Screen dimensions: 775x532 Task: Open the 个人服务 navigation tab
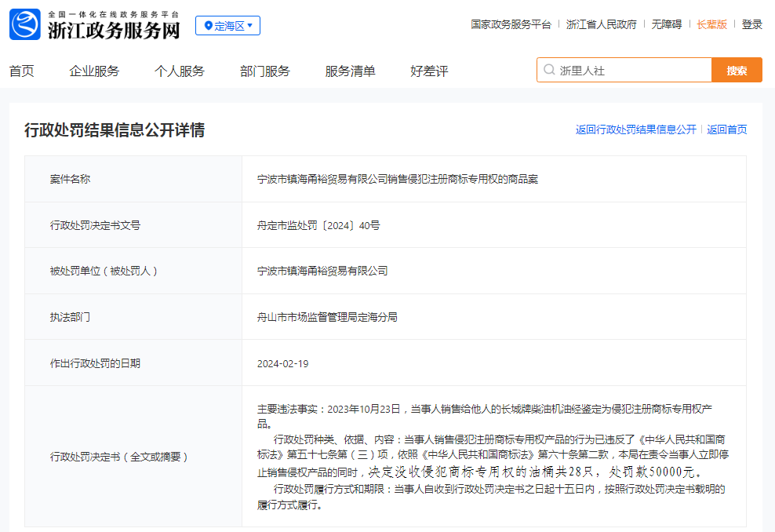(x=180, y=71)
